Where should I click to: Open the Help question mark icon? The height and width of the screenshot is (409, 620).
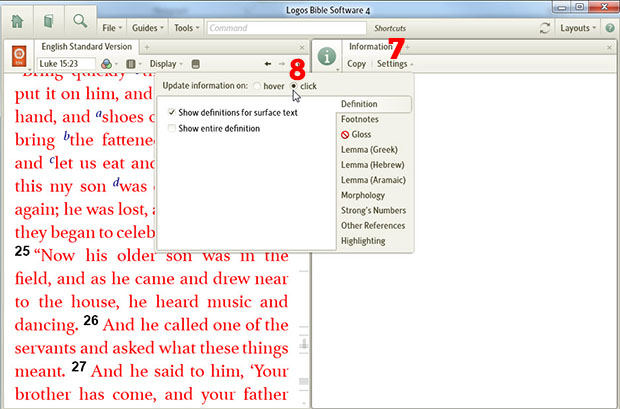[610, 28]
